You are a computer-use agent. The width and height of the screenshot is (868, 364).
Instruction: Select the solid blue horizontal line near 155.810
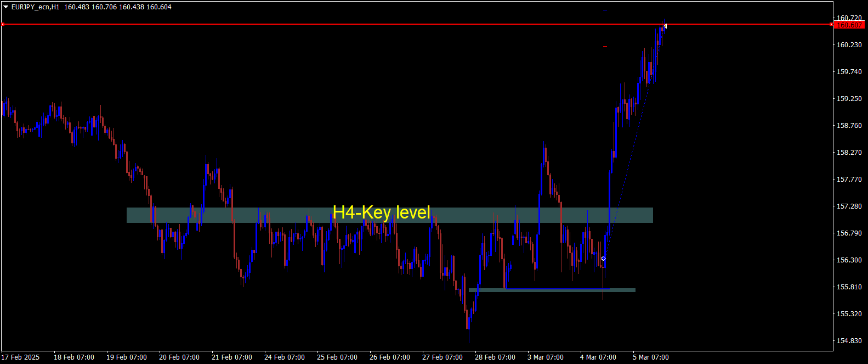pos(557,289)
